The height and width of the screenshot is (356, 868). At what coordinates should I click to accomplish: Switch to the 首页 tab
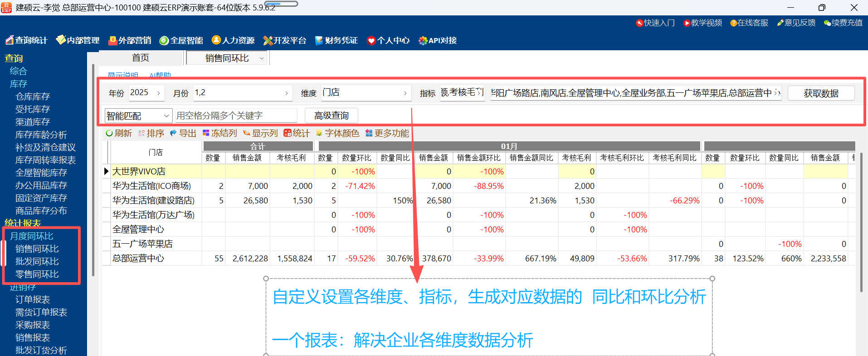[140, 58]
